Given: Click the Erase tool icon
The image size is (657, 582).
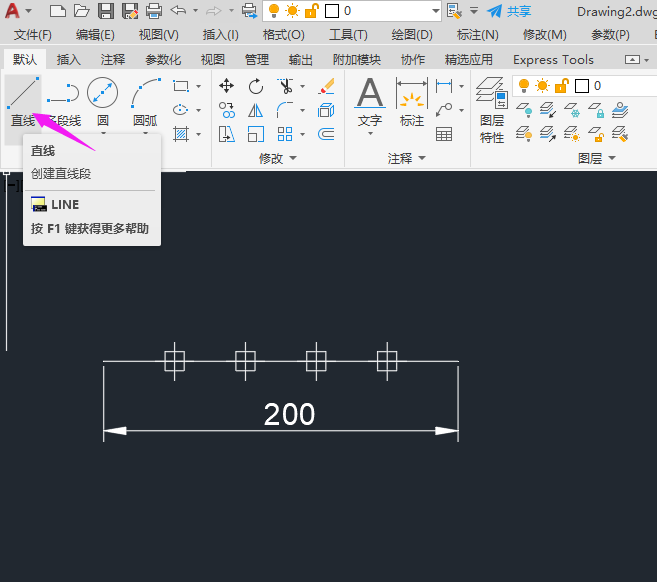Looking at the screenshot, I should point(326,86).
